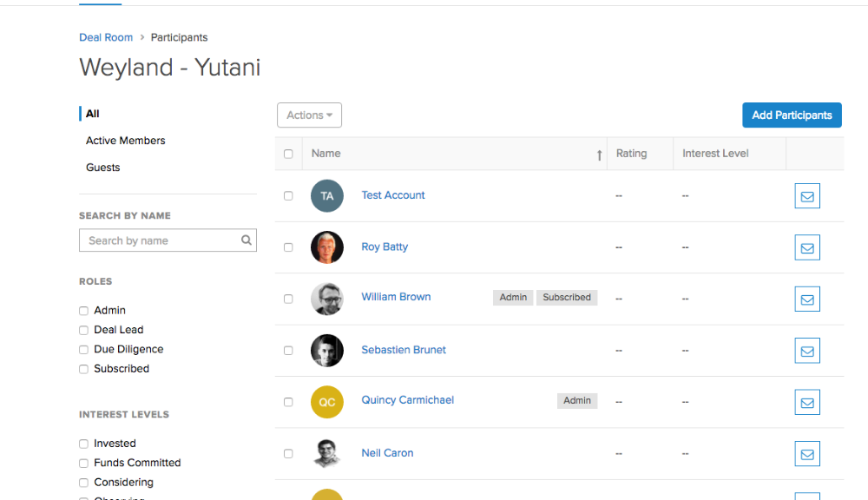
Task: Switch to Active Members filter
Action: click(x=126, y=141)
